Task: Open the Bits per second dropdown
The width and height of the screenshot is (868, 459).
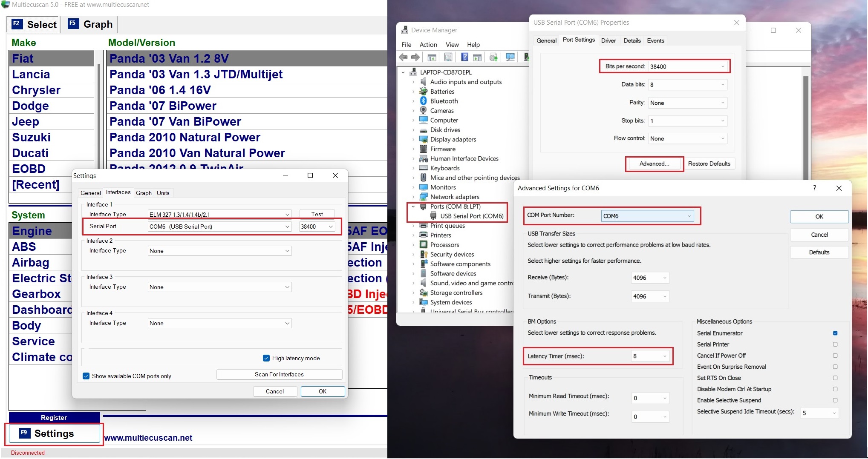Action: pyautogui.click(x=687, y=66)
